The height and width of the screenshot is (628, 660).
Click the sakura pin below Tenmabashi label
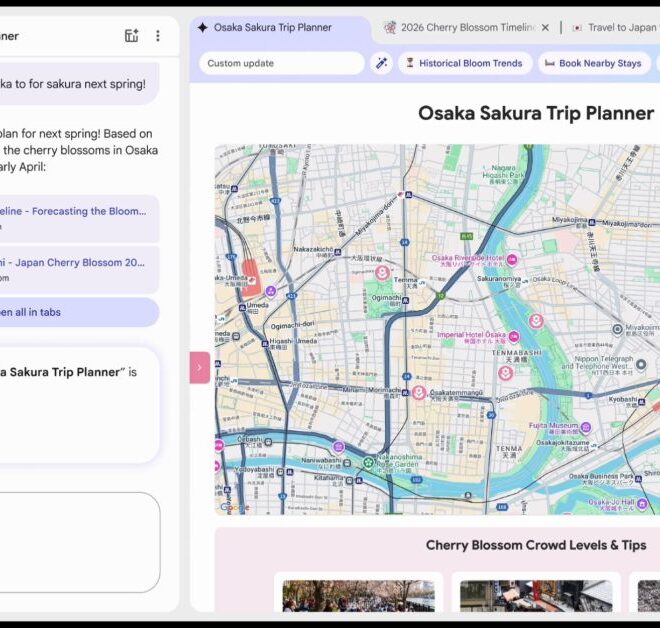[x=506, y=373]
